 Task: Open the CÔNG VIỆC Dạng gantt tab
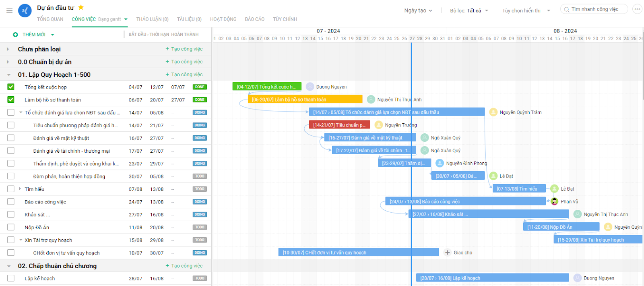(x=99, y=19)
